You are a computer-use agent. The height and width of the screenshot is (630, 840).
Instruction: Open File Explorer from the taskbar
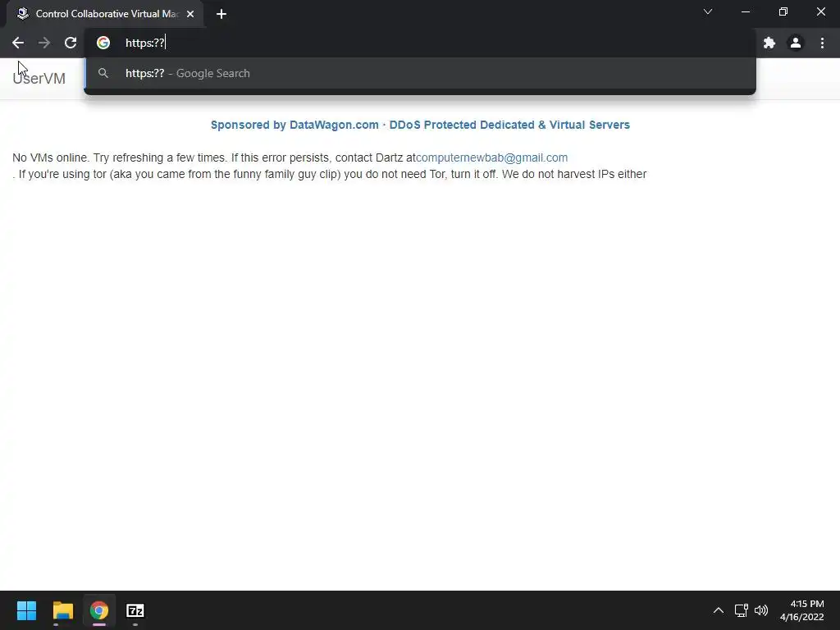click(62, 610)
